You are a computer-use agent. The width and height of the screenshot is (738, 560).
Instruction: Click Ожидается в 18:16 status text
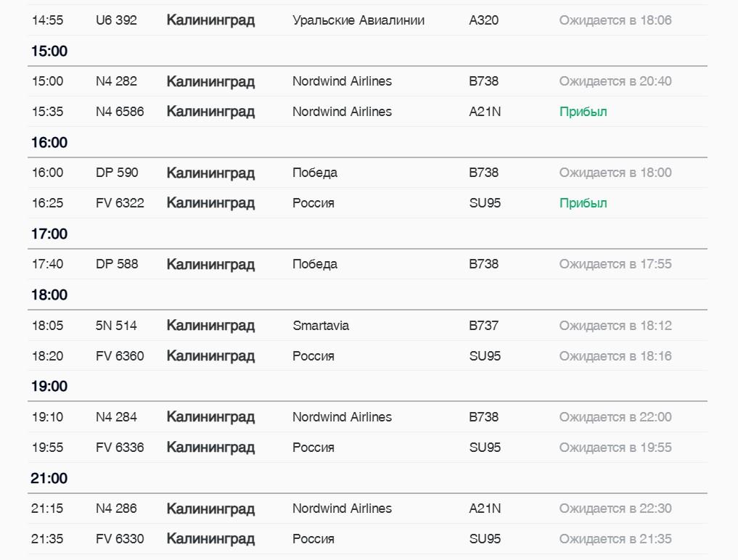pyautogui.click(x=615, y=355)
